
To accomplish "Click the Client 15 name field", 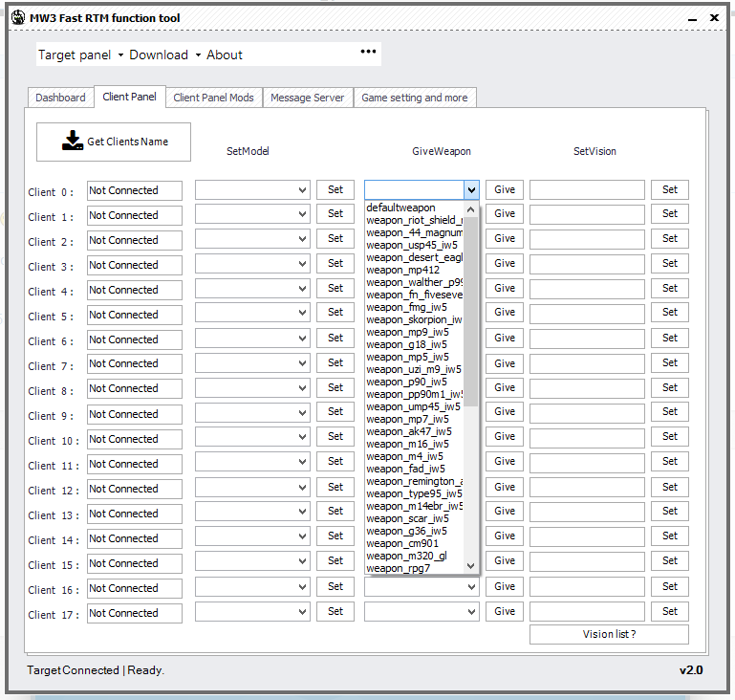I will click(135, 563).
